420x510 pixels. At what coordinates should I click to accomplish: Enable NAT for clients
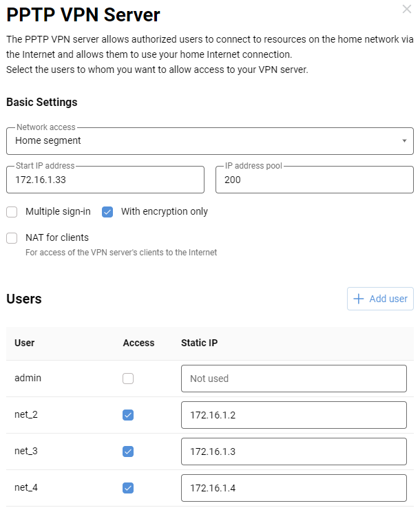point(12,238)
